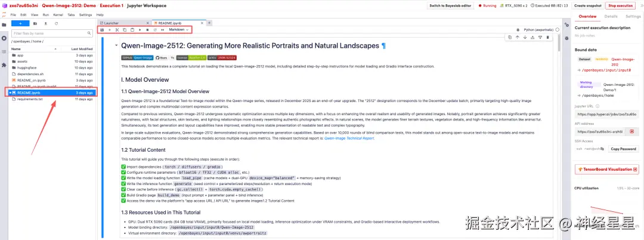This screenshot has width=644, height=240.
Task: Open the assets folder
Action: coord(52,61)
